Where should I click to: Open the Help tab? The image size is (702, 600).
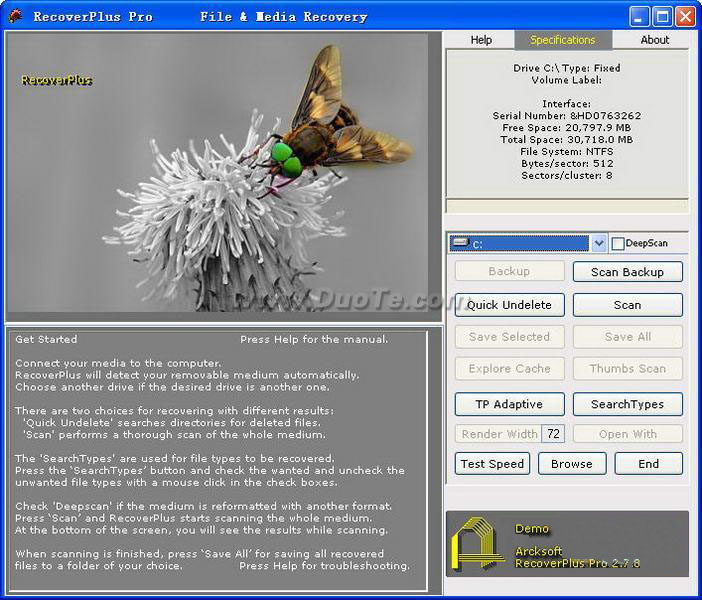481,40
